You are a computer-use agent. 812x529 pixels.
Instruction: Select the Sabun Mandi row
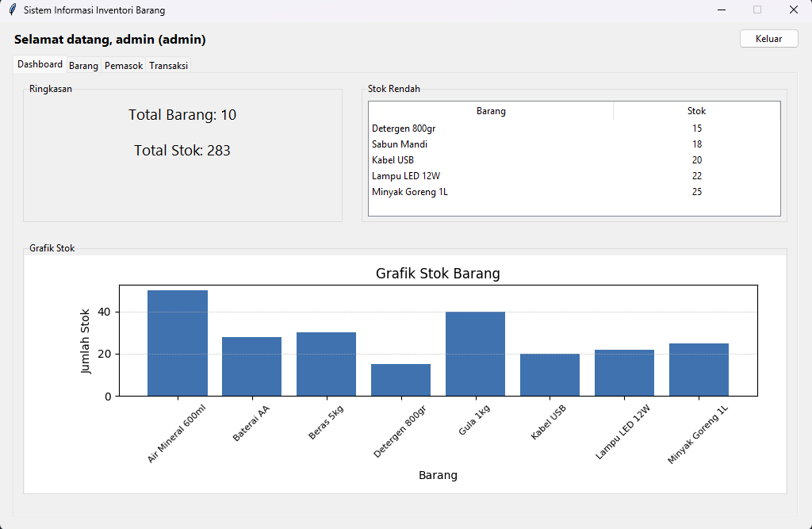[x=574, y=144]
